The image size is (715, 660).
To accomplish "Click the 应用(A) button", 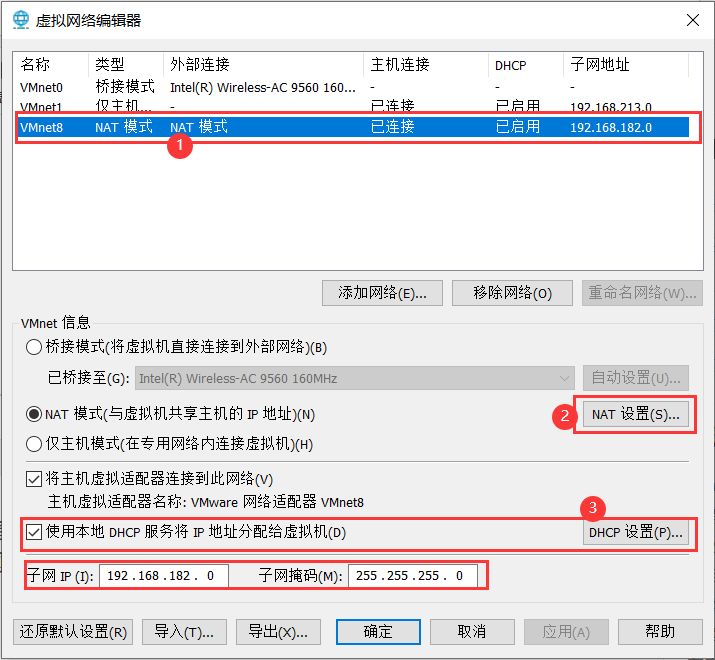I will pyautogui.click(x=566, y=632).
